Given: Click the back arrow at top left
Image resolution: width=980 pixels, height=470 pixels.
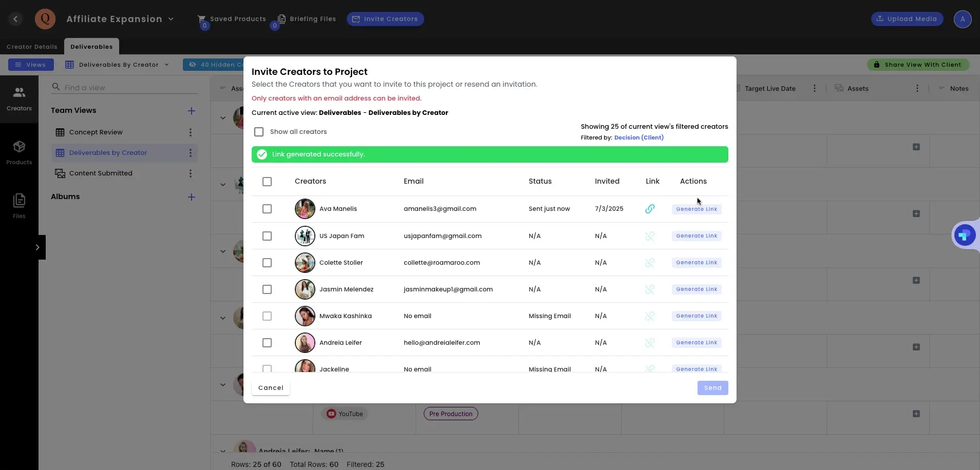Looking at the screenshot, I should [x=16, y=18].
